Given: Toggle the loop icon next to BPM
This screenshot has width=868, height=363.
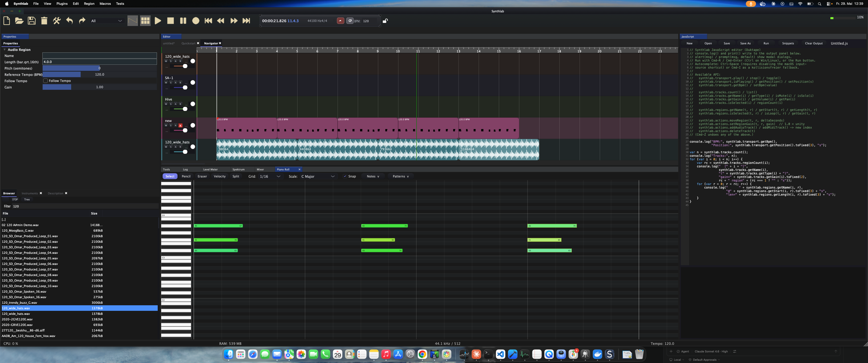Looking at the screenshot, I should 350,21.
